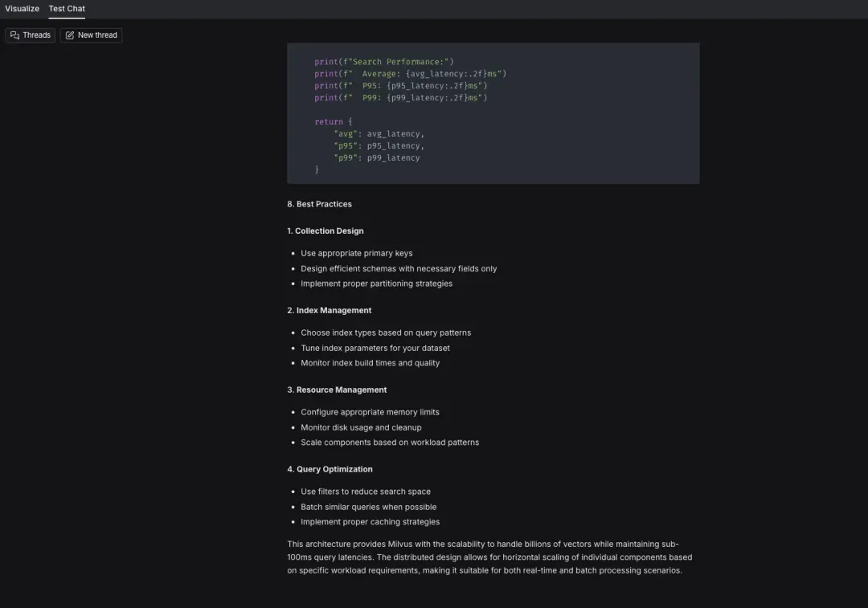
Task: Switch to the Visualize tab
Action: point(22,9)
